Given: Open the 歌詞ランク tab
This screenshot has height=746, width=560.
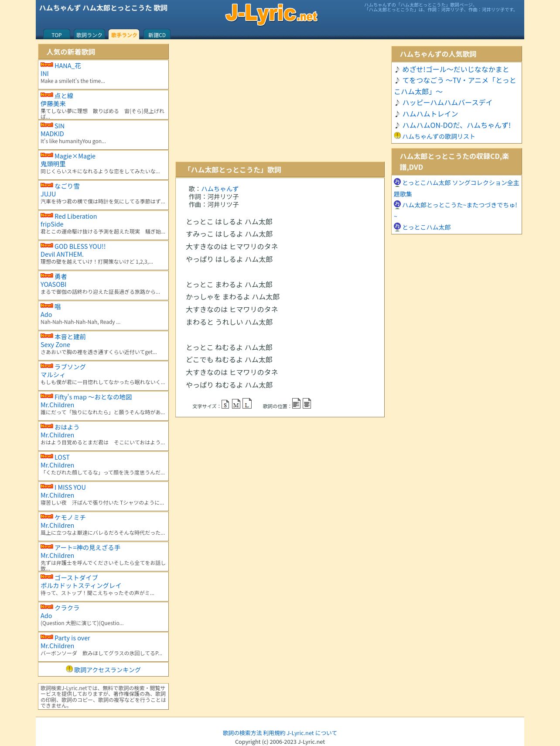Looking at the screenshot, I should click(89, 34).
